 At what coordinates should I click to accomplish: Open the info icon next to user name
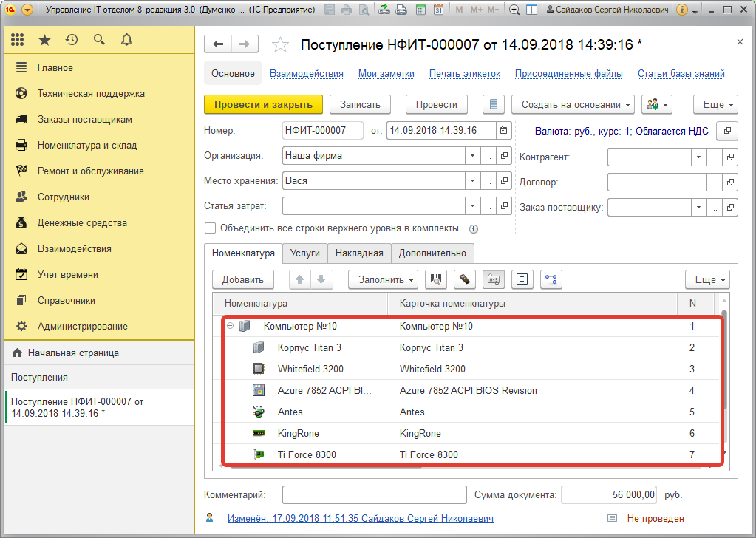[x=682, y=9]
